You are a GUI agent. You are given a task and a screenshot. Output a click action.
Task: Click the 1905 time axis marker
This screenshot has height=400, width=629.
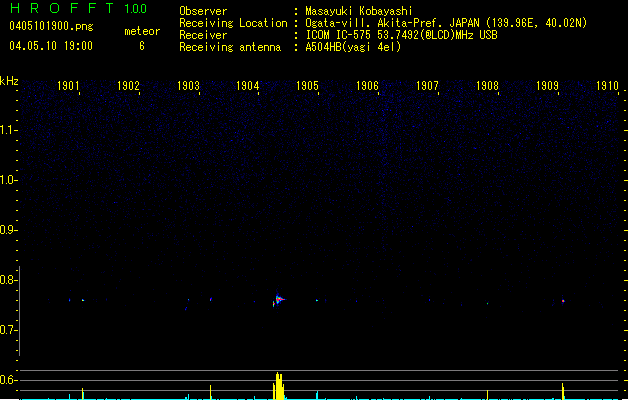click(x=307, y=86)
